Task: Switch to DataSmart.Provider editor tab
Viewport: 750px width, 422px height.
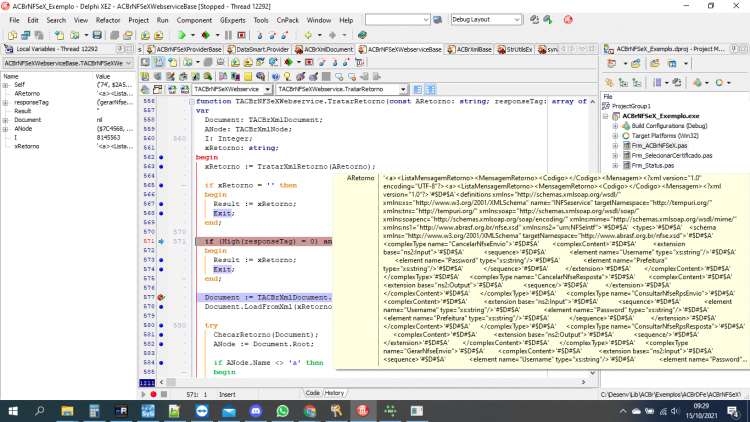Action: tap(258, 49)
